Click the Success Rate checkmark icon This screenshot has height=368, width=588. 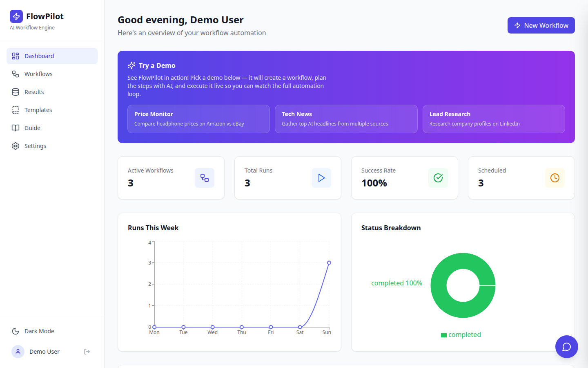pyautogui.click(x=438, y=178)
